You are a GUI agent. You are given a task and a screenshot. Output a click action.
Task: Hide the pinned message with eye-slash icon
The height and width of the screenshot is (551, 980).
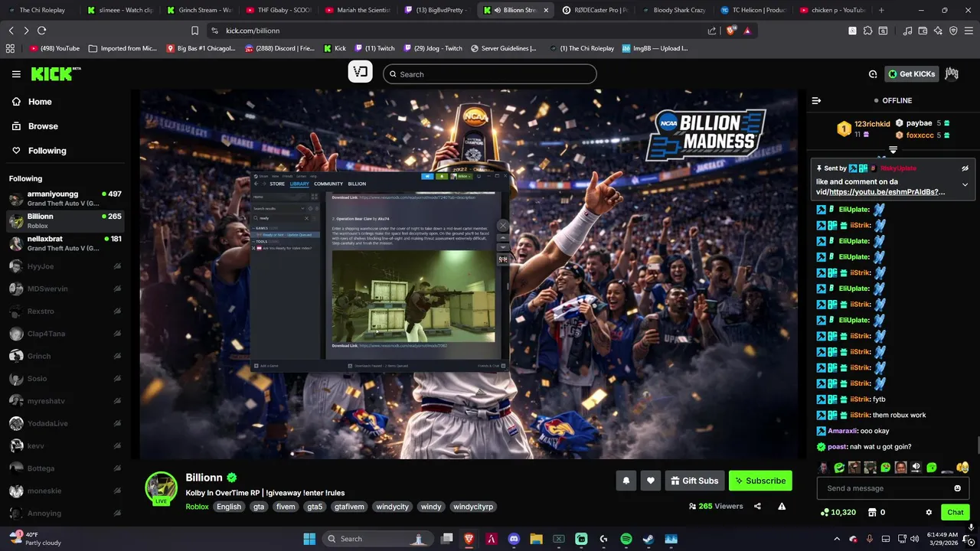click(965, 168)
